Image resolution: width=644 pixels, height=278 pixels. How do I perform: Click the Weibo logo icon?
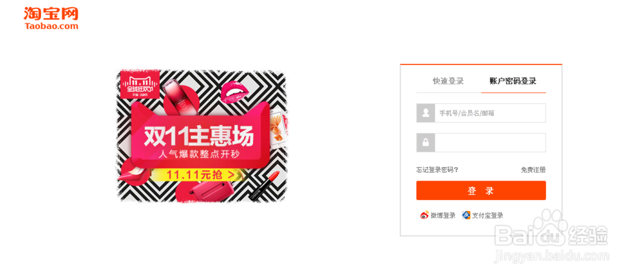pyautogui.click(x=424, y=215)
